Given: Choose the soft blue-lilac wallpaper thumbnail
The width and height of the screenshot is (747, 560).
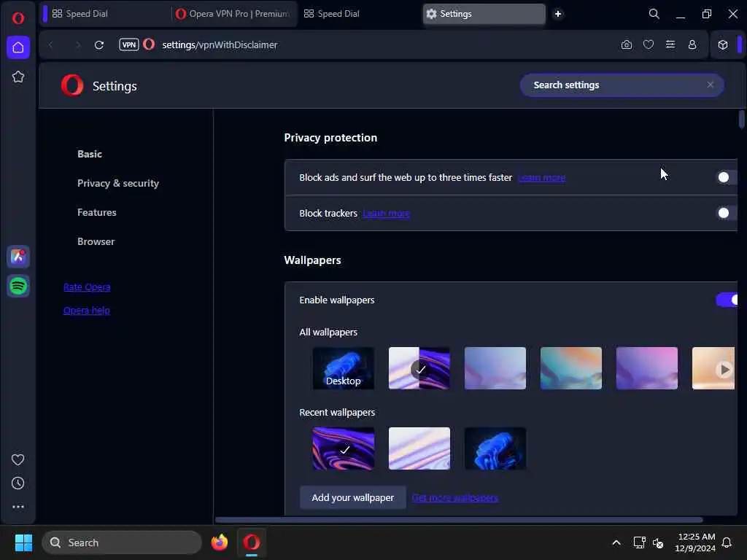Looking at the screenshot, I should 495,368.
